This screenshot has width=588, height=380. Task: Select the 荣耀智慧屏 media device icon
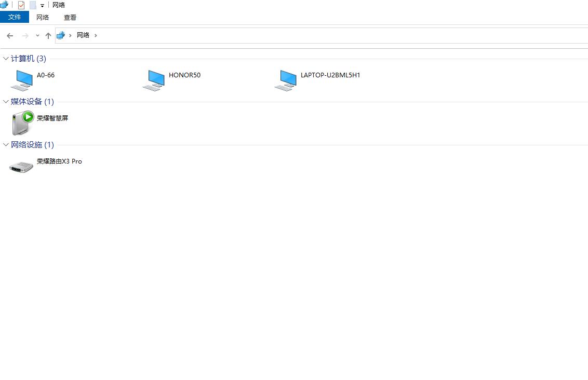click(22, 123)
